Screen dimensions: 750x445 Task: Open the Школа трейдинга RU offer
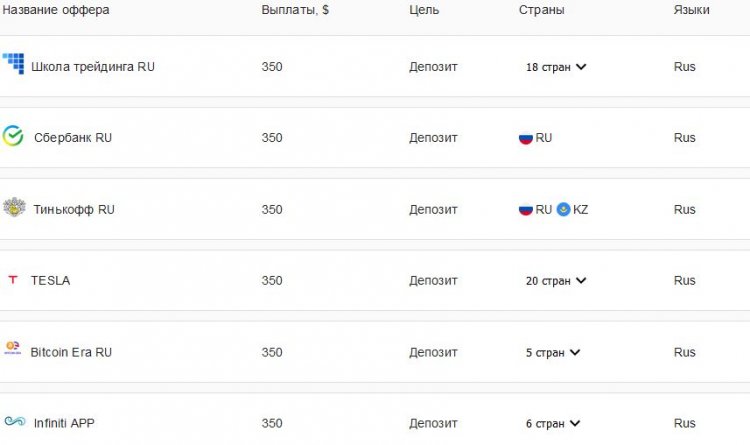point(93,67)
